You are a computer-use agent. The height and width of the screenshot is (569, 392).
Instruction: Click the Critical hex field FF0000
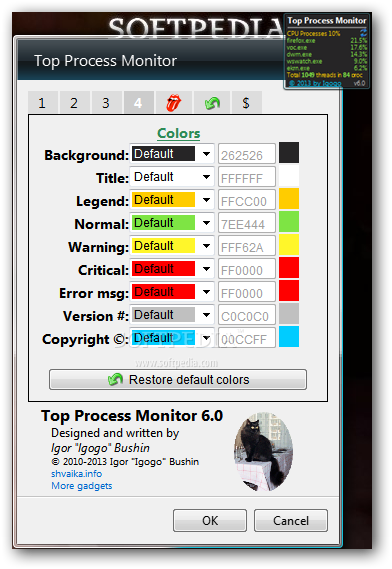click(x=247, y=269)
